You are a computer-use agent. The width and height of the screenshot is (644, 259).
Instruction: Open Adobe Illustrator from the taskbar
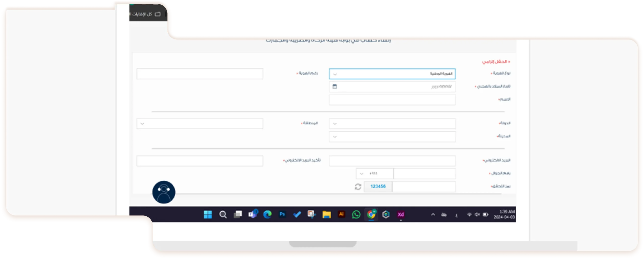(x=341, y=214)
